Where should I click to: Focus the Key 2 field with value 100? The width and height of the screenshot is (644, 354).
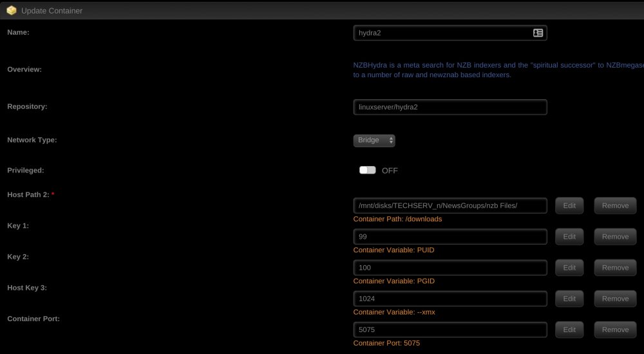450,268
